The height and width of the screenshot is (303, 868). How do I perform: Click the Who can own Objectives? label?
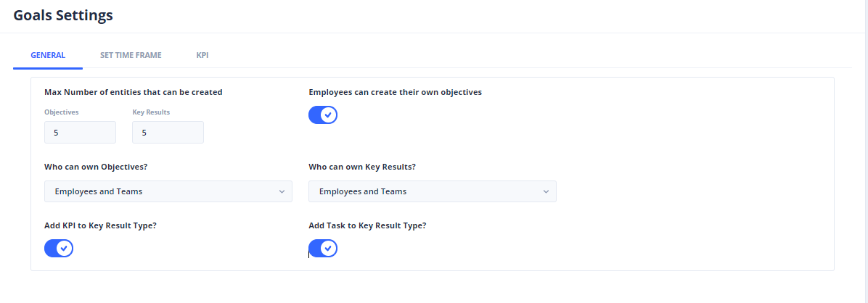pyautogui.click(x=96, y=167)
